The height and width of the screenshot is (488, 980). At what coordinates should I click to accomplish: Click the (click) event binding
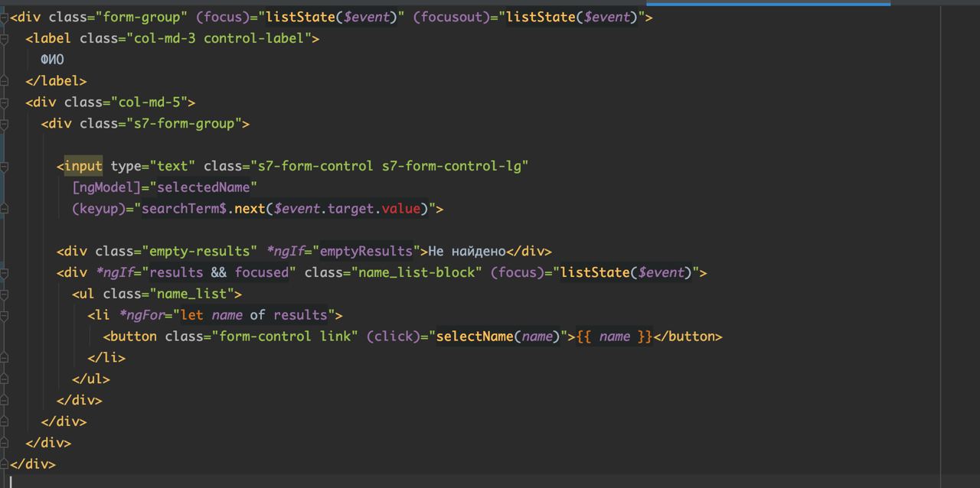point(394,337)
